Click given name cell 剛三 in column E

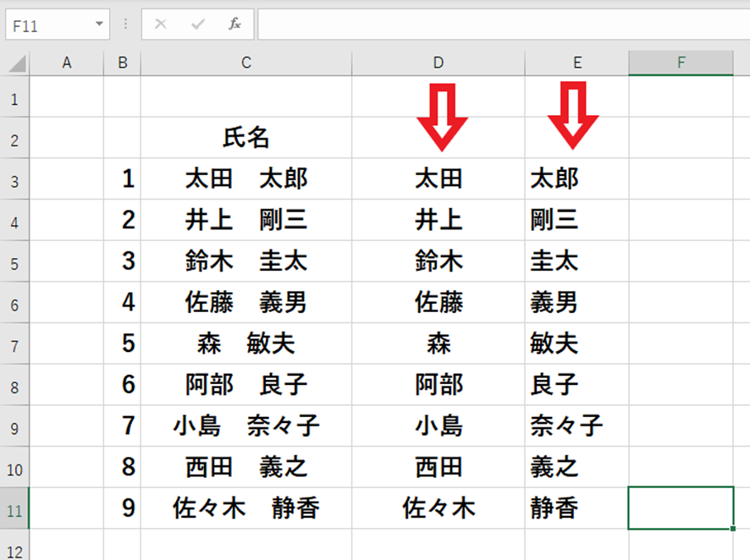point(576,220)
